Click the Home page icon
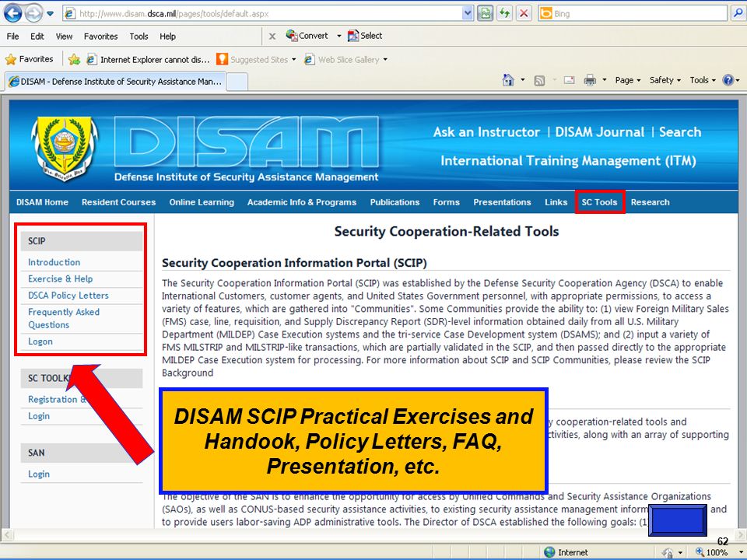Viewport: 747px width, 560px height. tap(508, 80)
